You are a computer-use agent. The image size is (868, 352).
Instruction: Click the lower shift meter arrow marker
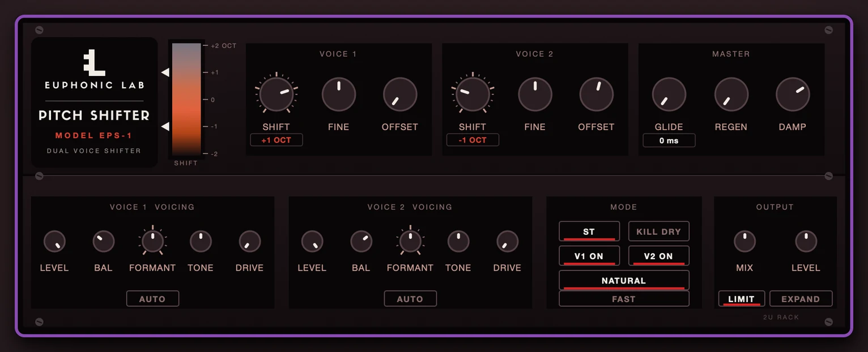click(x=165, y=126)
